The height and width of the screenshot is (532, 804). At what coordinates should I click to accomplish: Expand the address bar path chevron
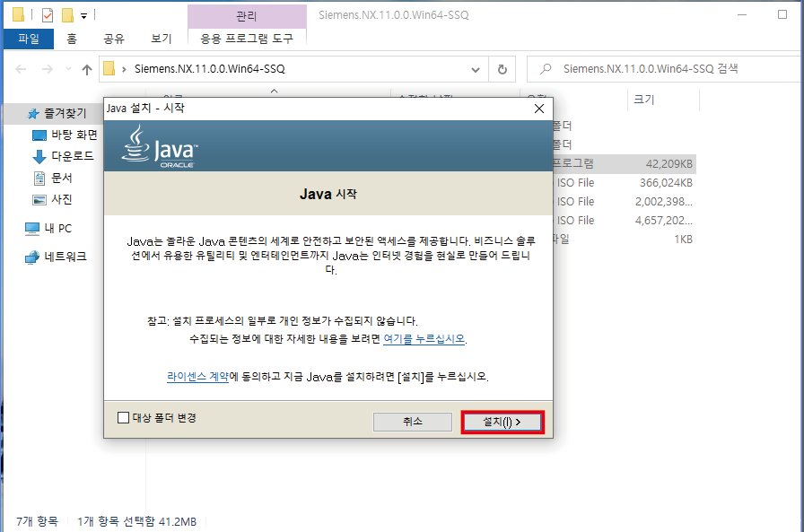[x=124, y=69]
